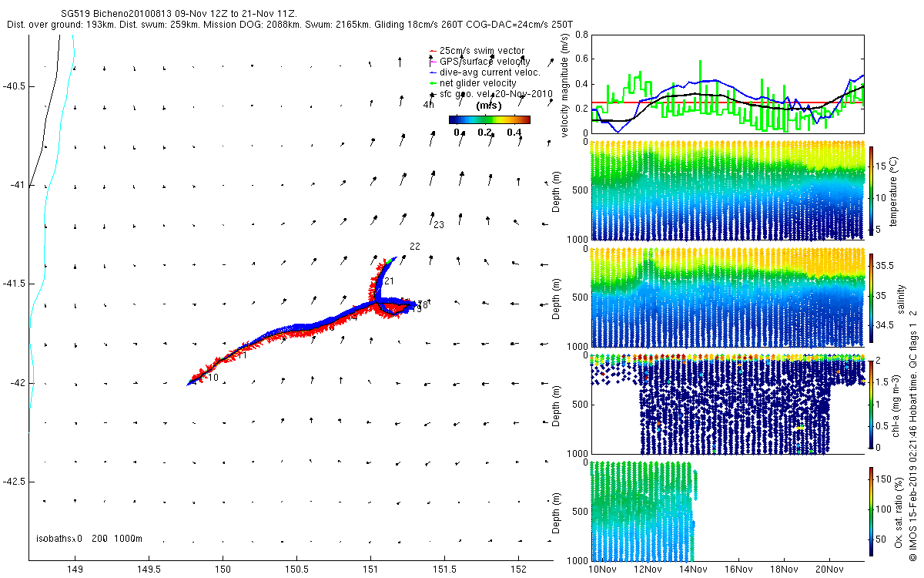Click the day '22' marker on the glider track

point(415,247)
